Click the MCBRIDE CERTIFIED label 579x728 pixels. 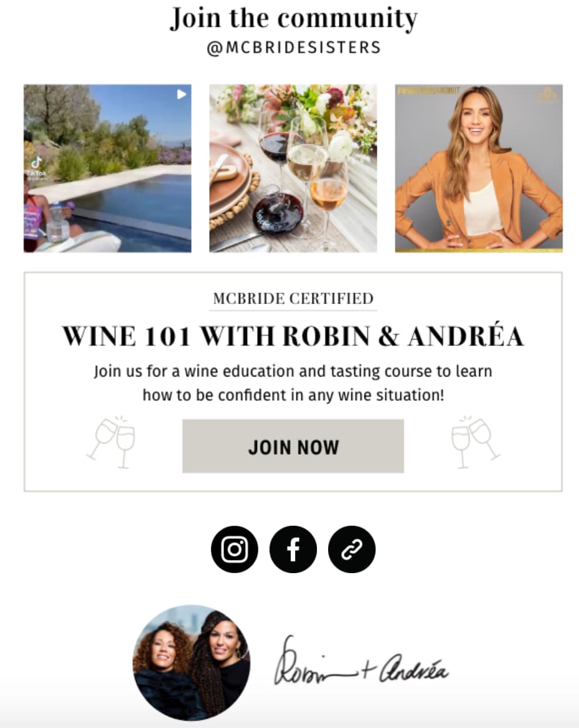pos(293,298)
